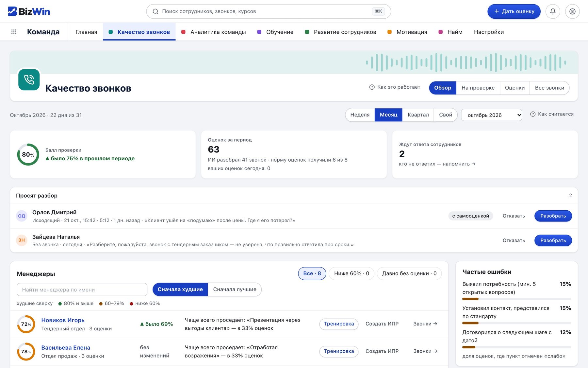The width and height of the screenshot is (588, 368).
Task: Filter managers by Ниже 60% · 0
Action: 351,273
